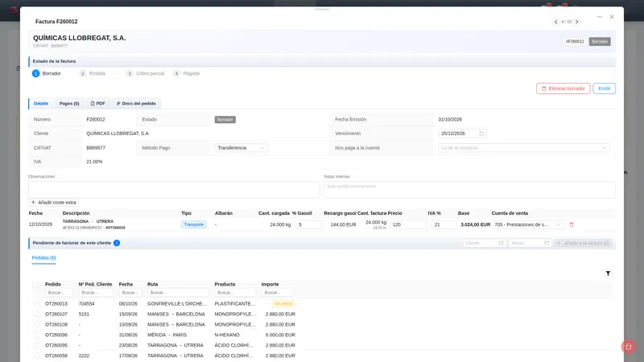This screenshot has width=644, height=362.
Task: Click the red bug report icon
Action: 629,347
